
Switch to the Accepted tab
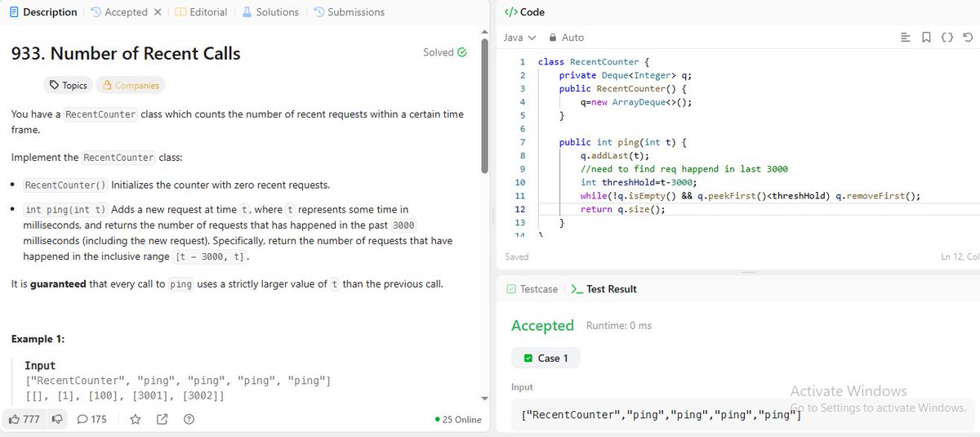[120, 12]
